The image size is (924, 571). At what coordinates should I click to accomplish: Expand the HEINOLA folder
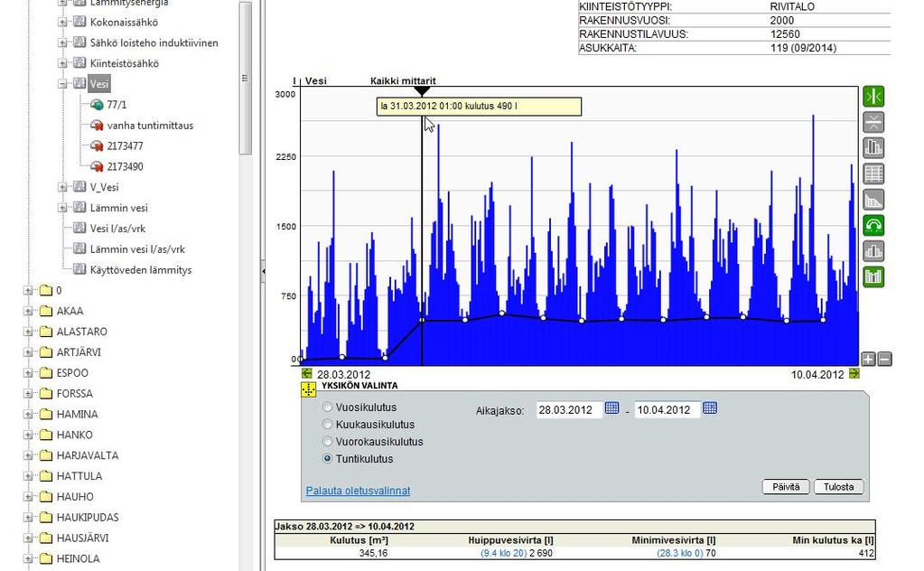(28, 558)
